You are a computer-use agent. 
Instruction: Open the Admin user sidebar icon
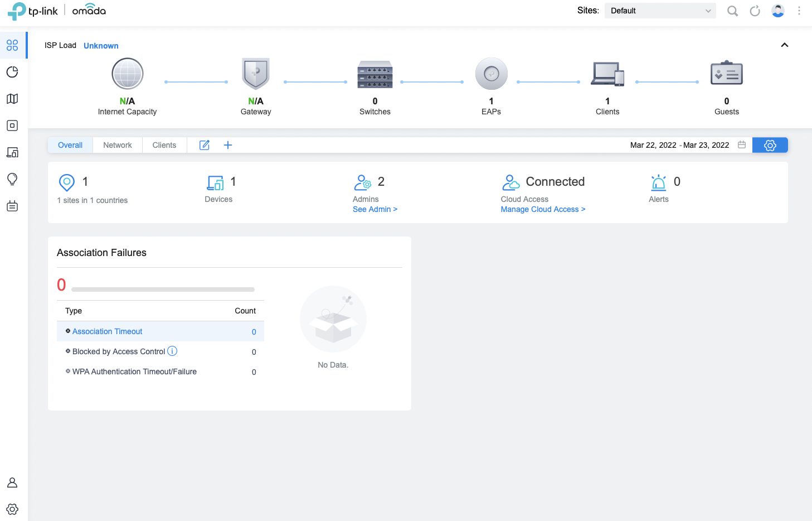tap(12, 483)
